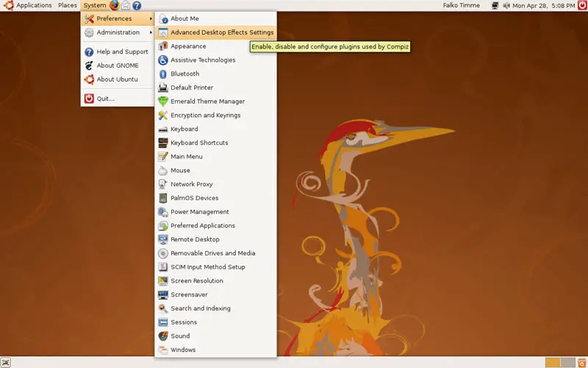Click the date and time clock

(x=543, y=6)
